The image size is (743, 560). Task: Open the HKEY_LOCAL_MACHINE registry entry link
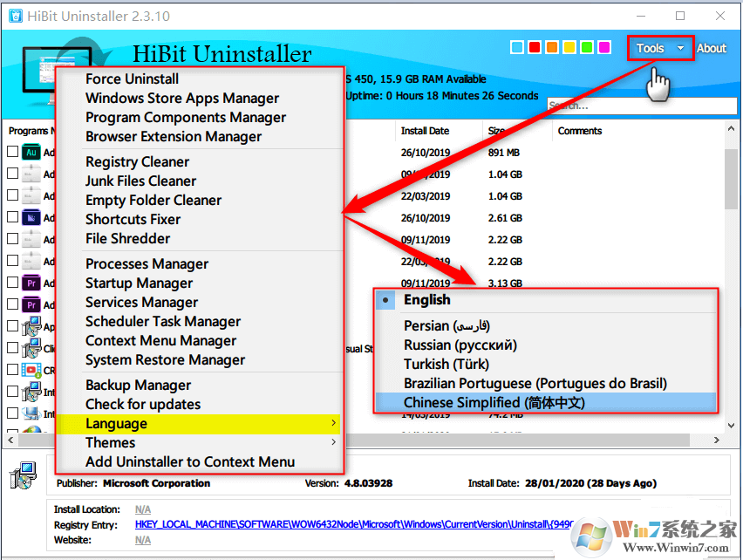click(x=354, y=524)
